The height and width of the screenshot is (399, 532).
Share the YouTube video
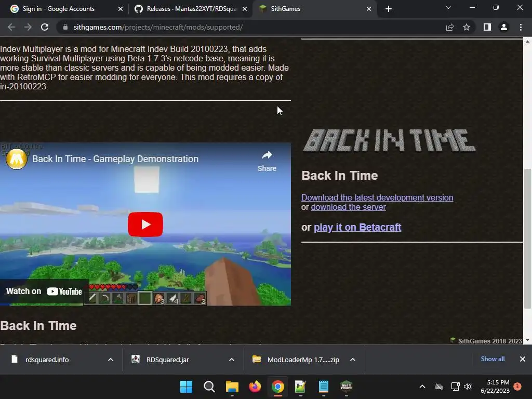(267, 161)
